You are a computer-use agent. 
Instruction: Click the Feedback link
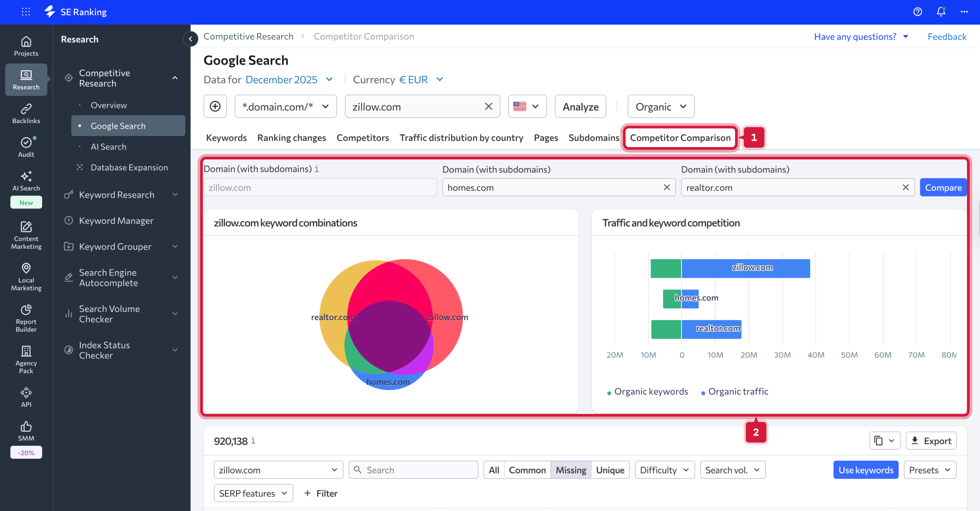click(947, 36)
